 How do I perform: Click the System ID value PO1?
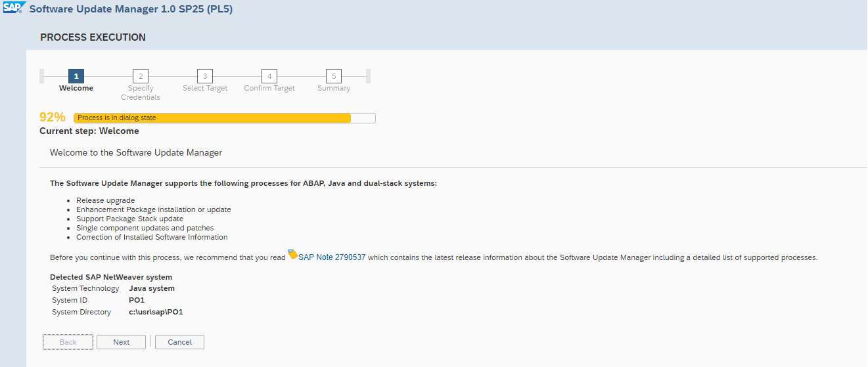pyautogui.click(x=137, y=300)
